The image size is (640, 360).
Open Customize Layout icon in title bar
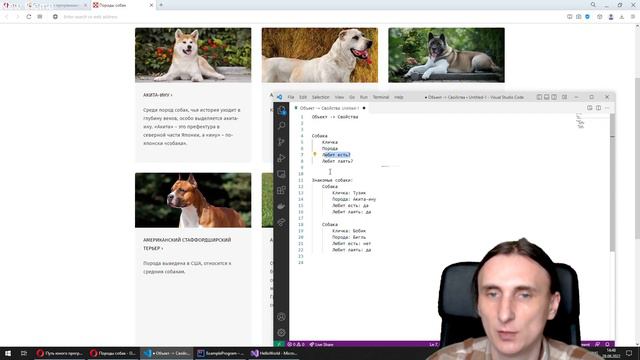[564, 97]
